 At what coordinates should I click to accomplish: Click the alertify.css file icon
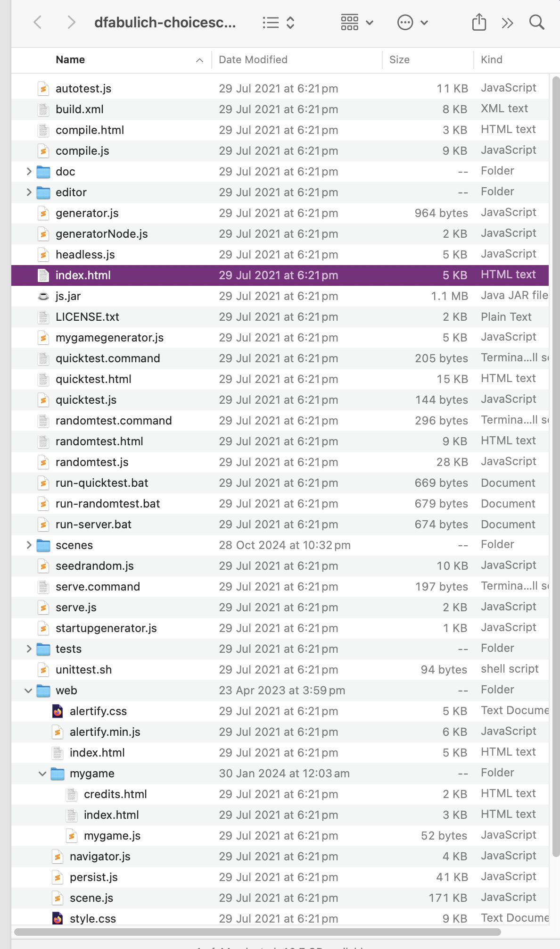pos(58,711)
